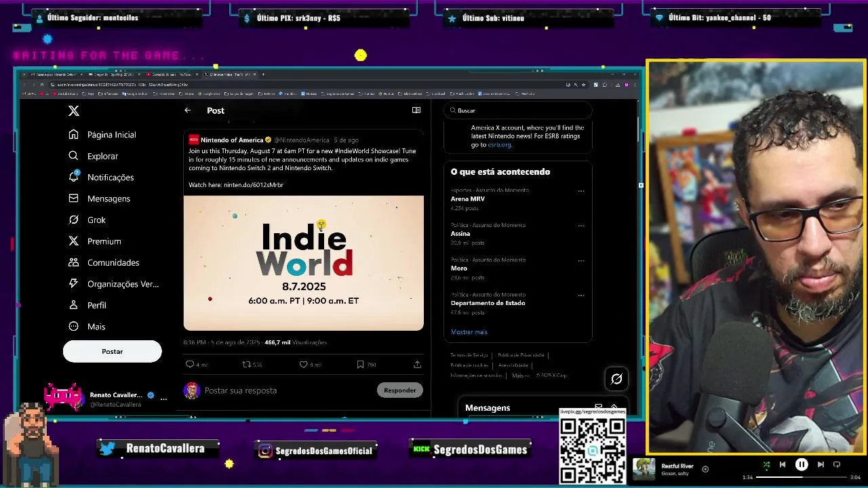This screenshot has width=868, height=488.
Task: Share the post via share icon
Action: point(417,364)
